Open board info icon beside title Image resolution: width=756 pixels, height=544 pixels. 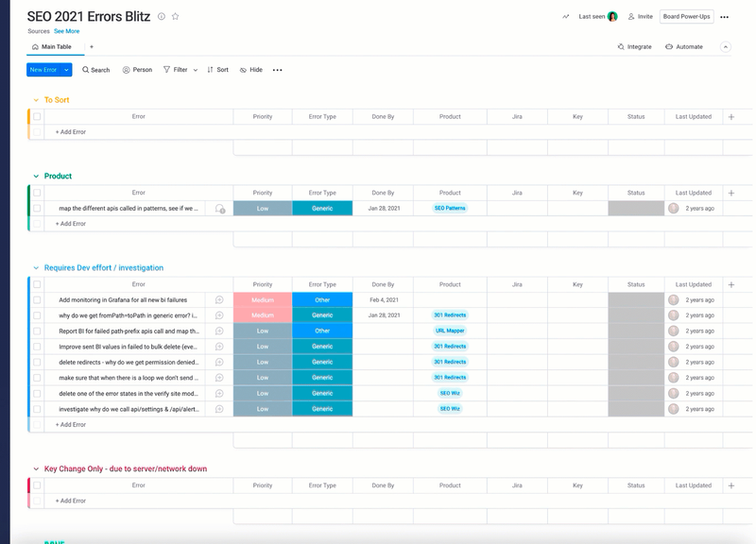pos(162,16)
